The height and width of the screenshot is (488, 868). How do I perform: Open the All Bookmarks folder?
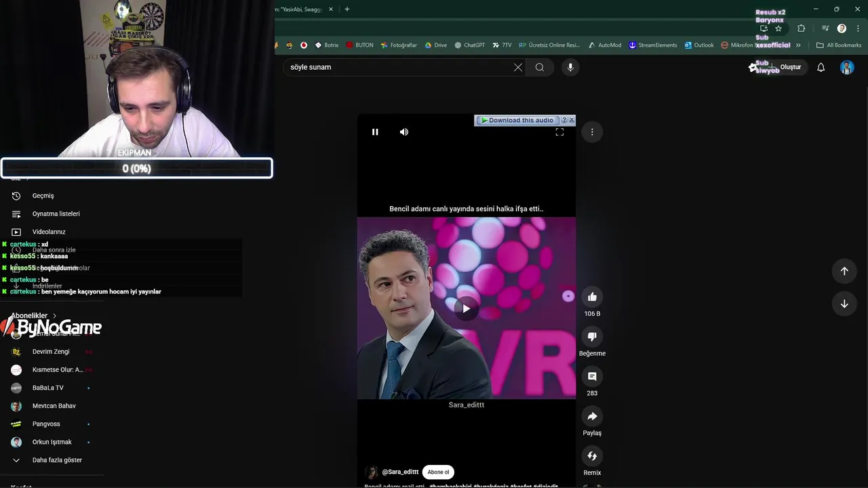[839, 45]
